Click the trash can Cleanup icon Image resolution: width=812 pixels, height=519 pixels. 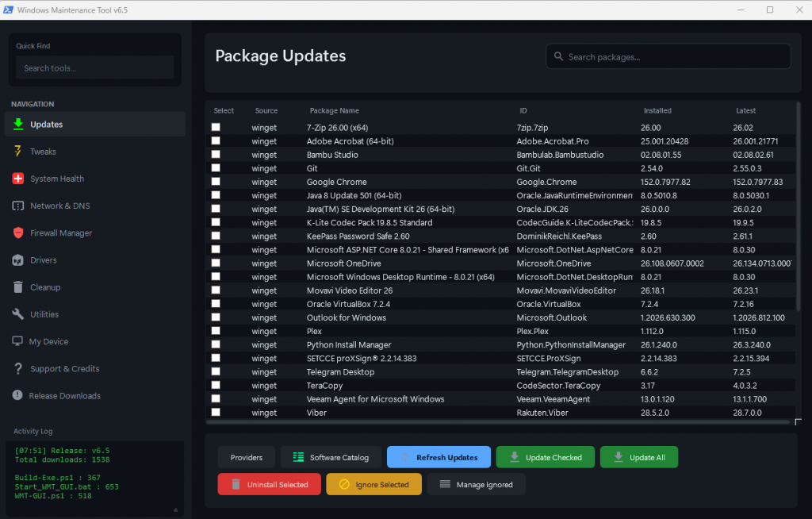18,286
